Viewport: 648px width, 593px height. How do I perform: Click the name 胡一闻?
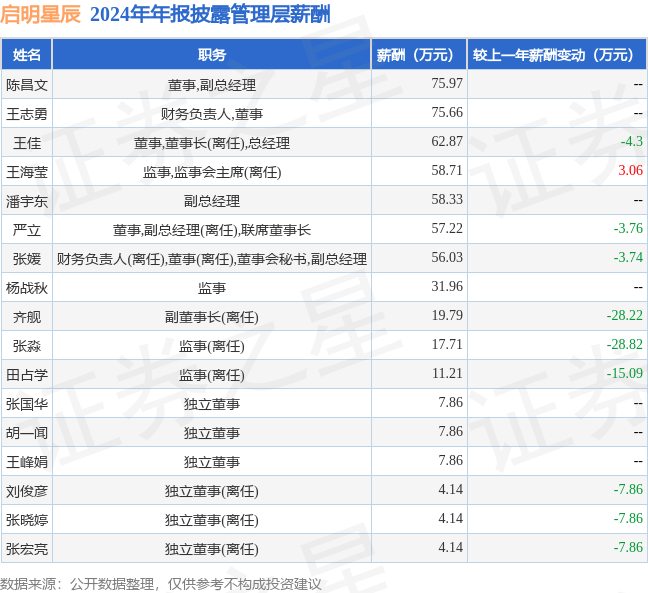27,433
